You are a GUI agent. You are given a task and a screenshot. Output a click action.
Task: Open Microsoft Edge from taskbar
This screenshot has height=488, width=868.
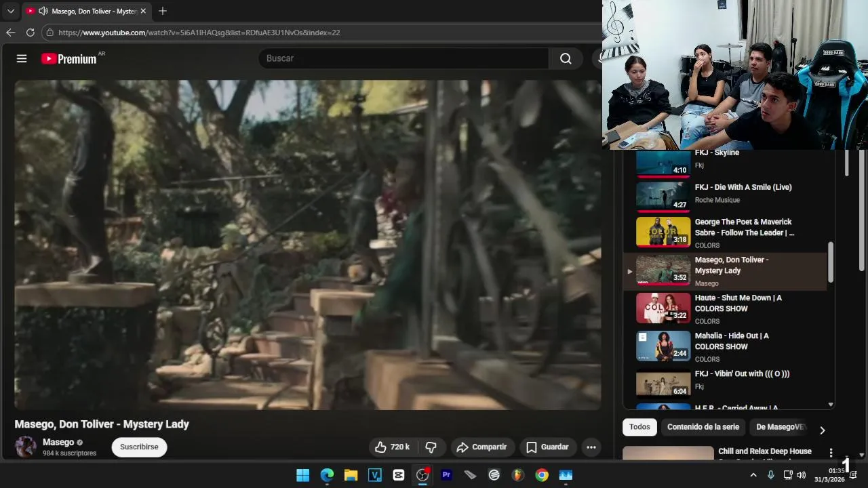coord(327,475)
